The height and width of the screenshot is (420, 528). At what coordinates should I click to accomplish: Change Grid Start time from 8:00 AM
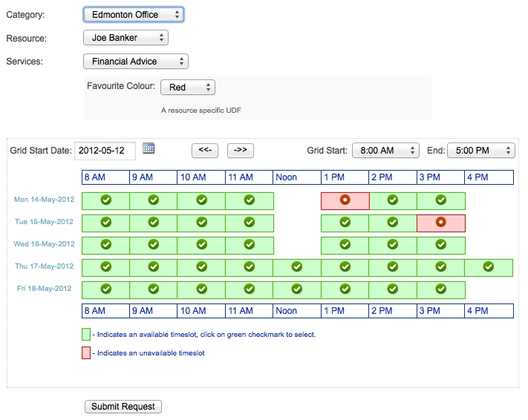point(385,151)
